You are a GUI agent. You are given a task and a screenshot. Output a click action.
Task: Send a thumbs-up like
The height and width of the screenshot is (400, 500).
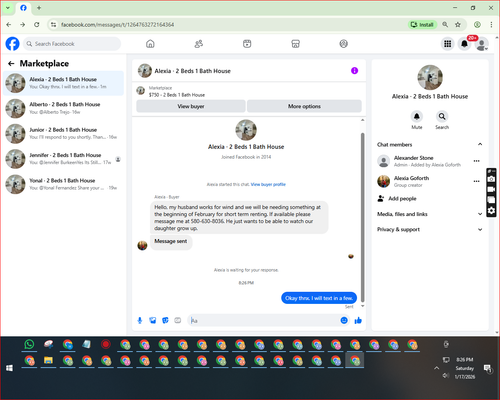point(358,320)
